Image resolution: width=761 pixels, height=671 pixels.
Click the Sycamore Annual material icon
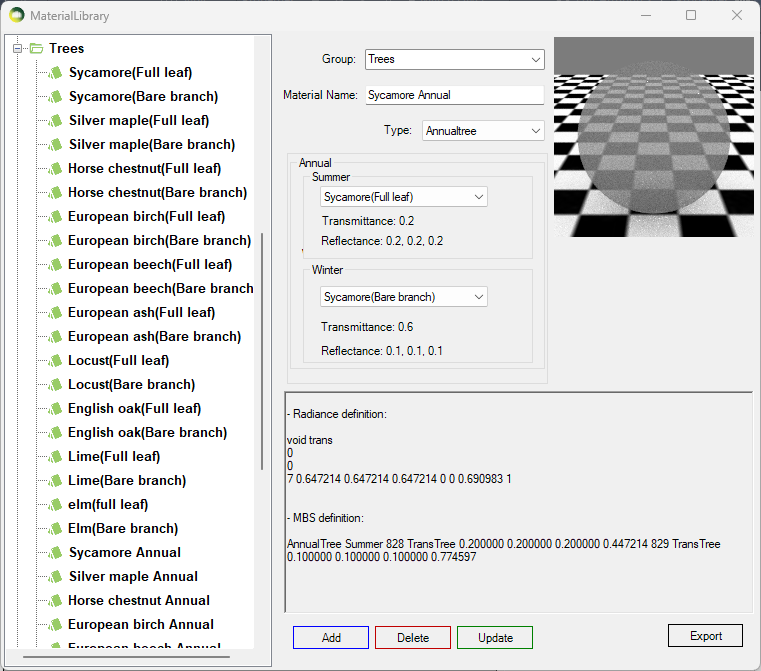point(56,552)
